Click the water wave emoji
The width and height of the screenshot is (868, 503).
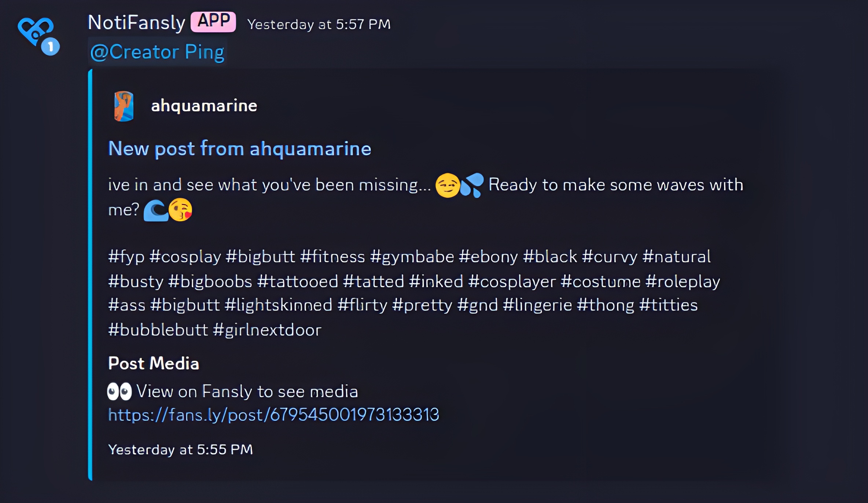click(x=155, y=210)
